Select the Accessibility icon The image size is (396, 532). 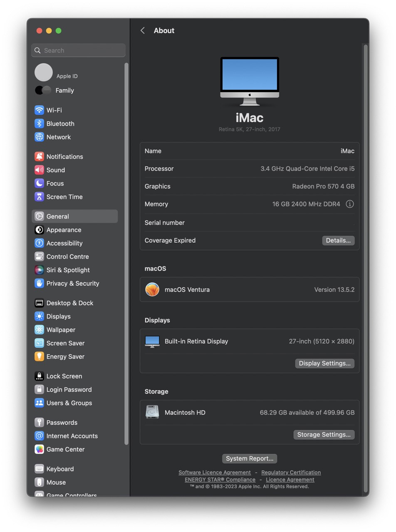39,243
